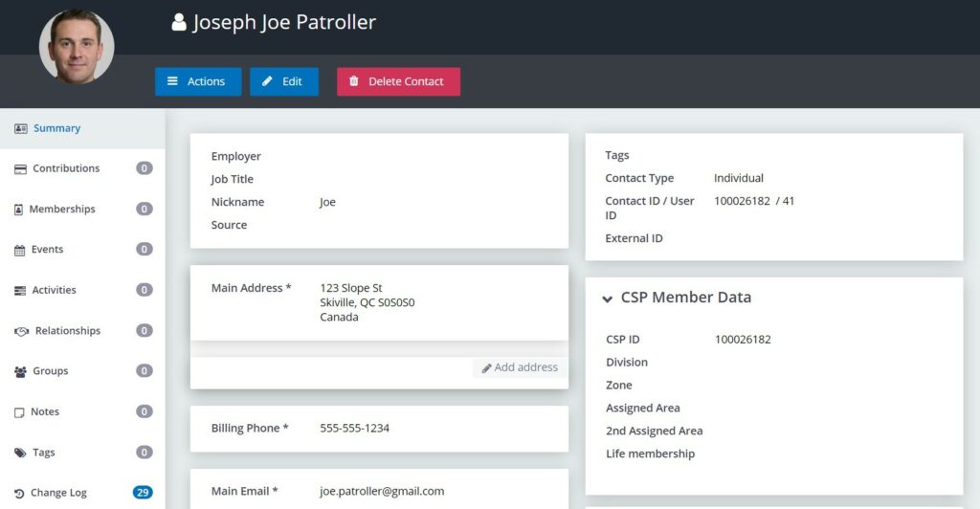980x509 pixels.
Task: Click the Change Log history icon
Action: coord(19,494)
